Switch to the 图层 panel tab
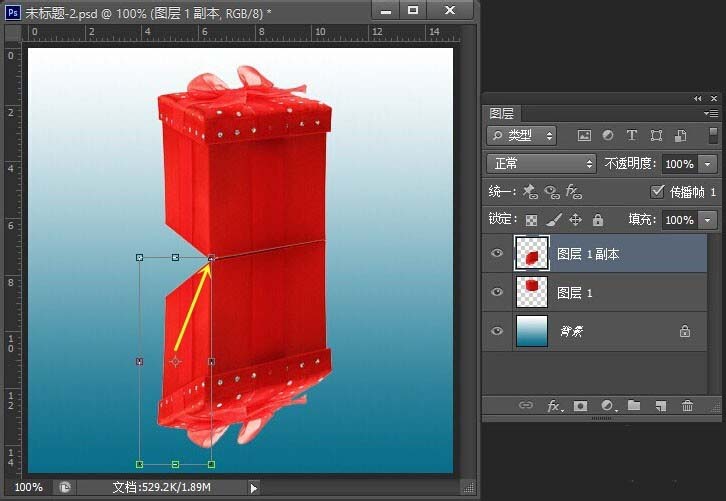This screenshot has height=501, width=726. tap(502, 113)
